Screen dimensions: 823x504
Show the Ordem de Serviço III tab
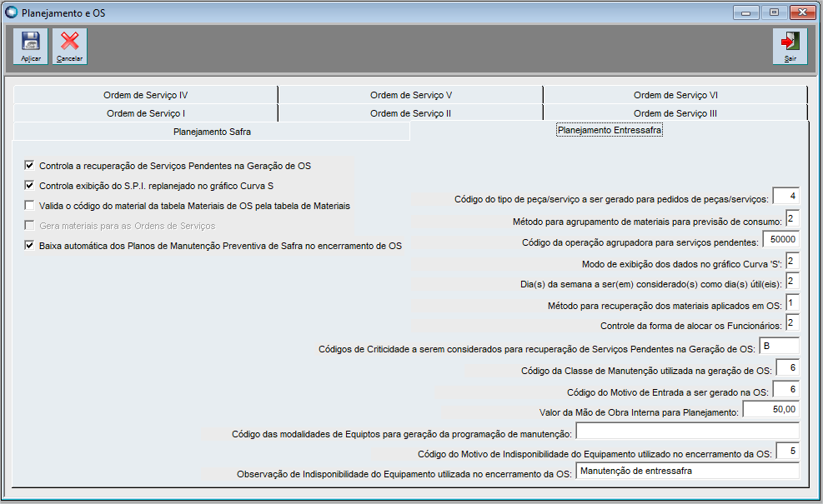coord(675,113)
